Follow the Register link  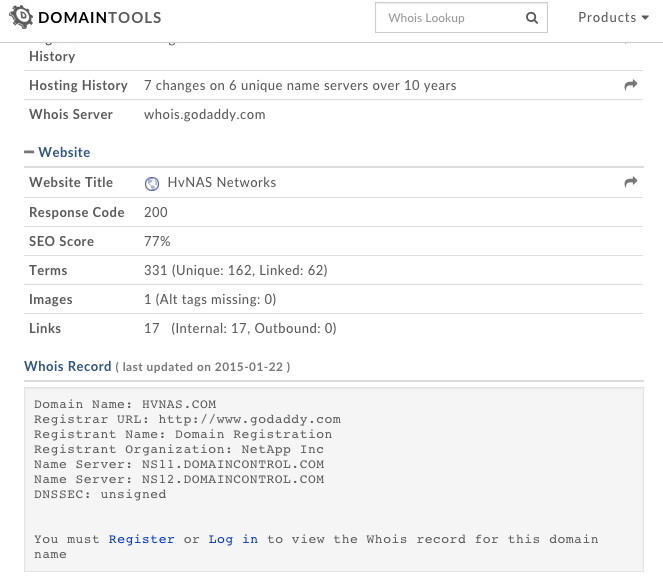[x=142, y=539]
